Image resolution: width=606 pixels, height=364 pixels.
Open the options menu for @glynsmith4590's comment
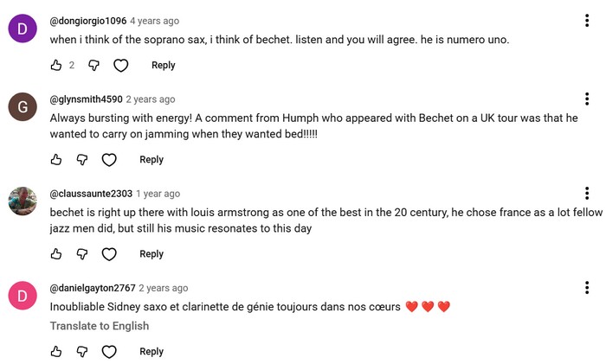(x=587, y=99)
